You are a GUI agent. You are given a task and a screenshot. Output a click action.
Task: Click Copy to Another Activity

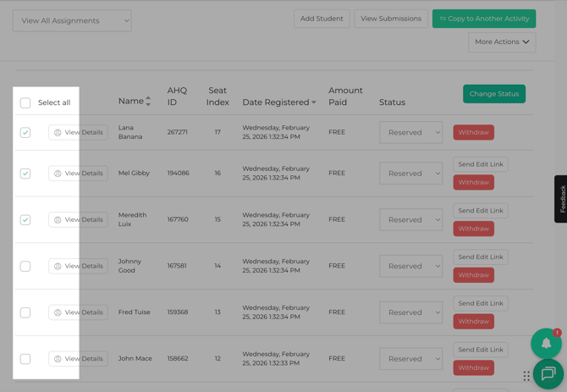(483, 19)
